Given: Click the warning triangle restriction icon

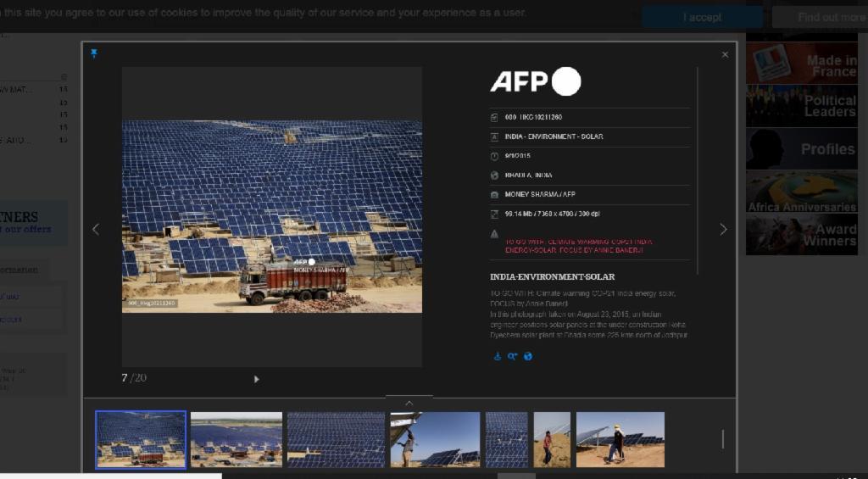Looking at the screenshot, I should point(494,234).
